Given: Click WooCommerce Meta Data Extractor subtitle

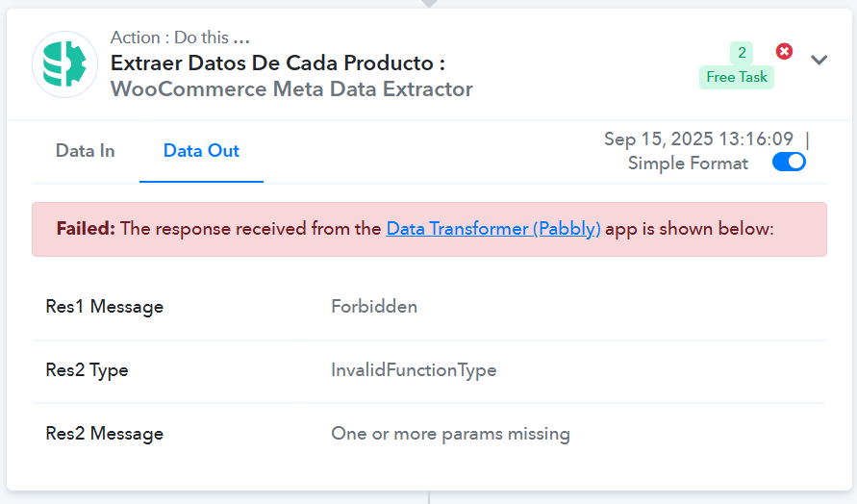Looking at the screenshot, I should tap(291, 89).
